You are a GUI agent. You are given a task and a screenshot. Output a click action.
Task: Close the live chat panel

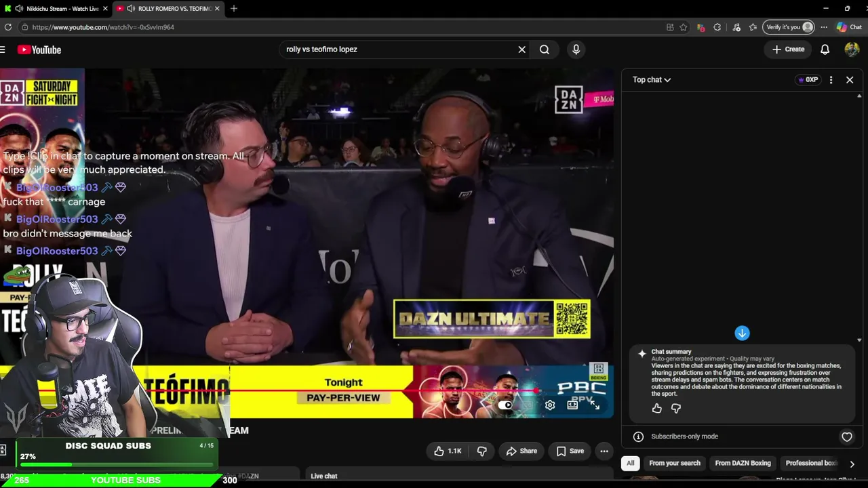[x=850, y=80]
